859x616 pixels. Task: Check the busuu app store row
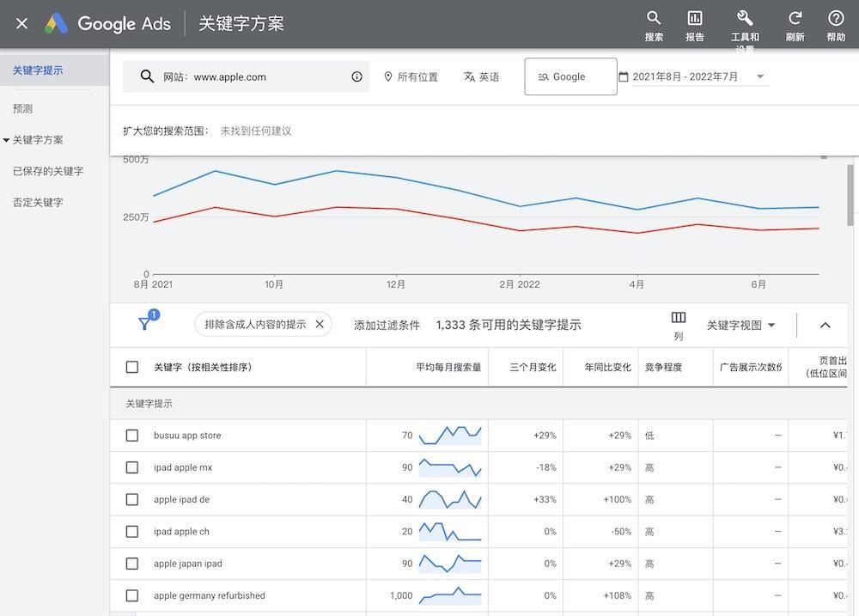[x=132, y=435]
